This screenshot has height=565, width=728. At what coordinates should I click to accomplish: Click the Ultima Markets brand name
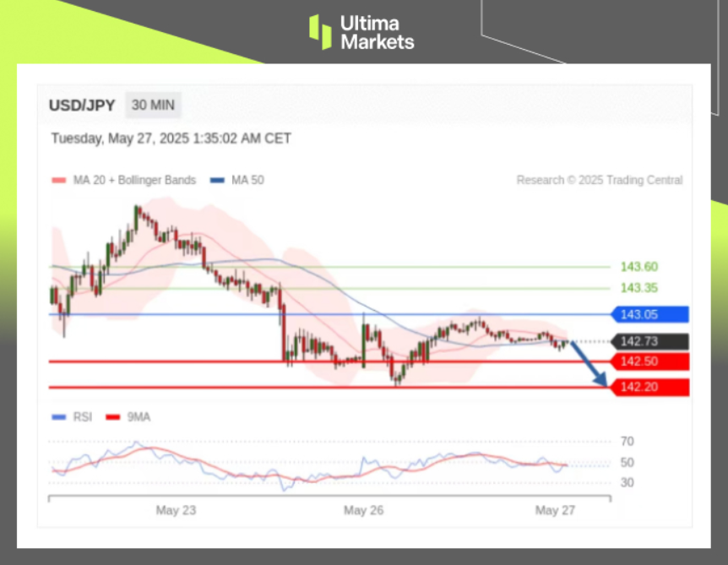coord(377,32)
